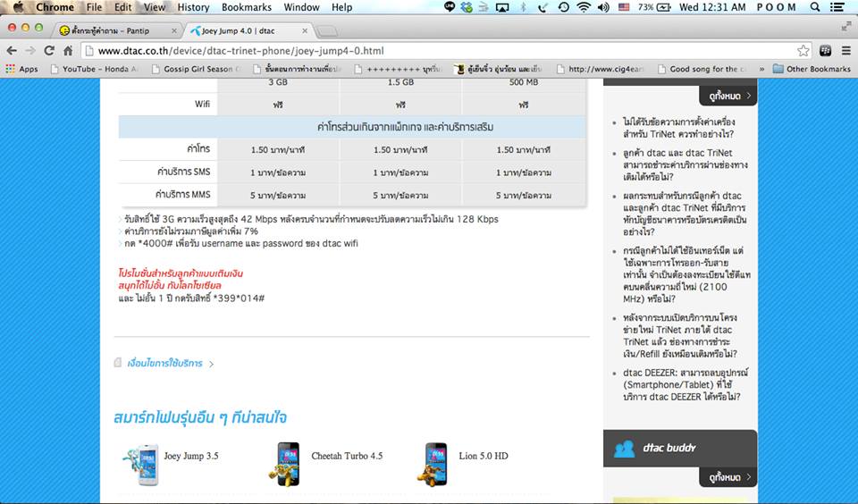
Task: Open the Help menu
Action: tap(342, 7)
